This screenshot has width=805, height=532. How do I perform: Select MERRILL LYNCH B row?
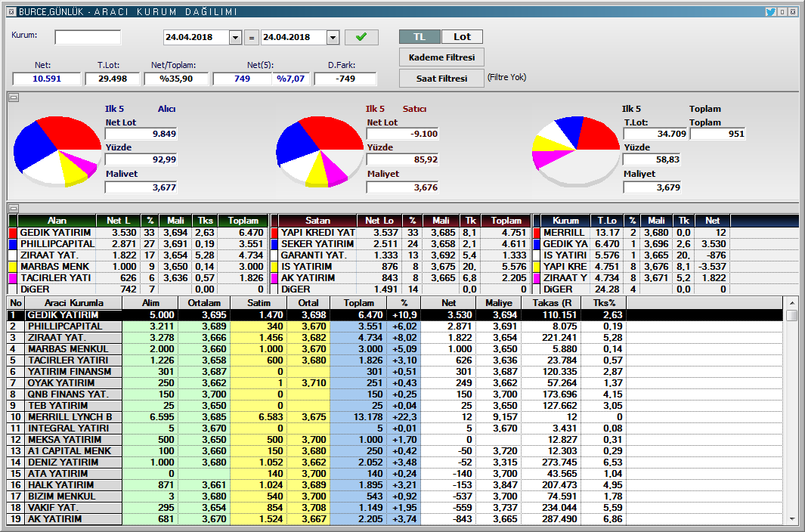(395, 417)
